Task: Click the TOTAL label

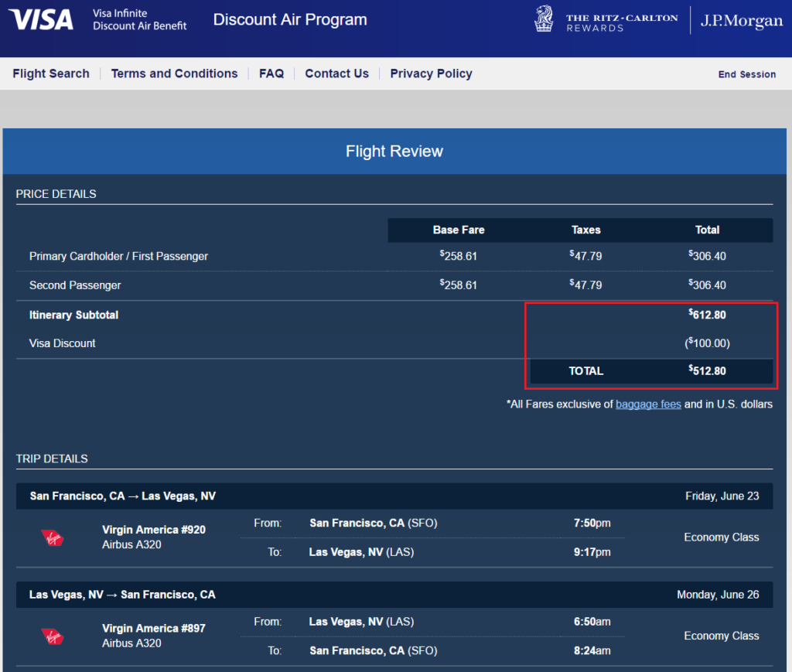Action: (586, 371)
